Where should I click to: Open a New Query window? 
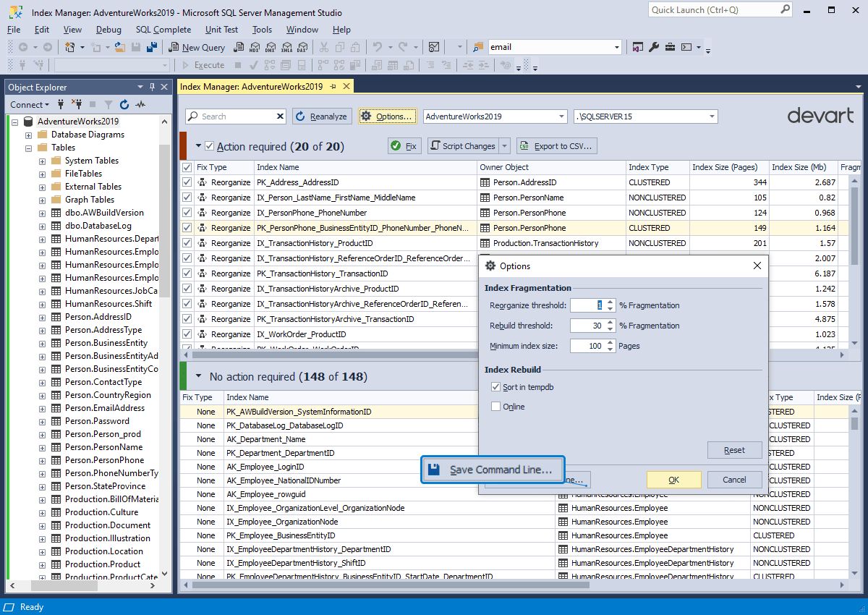coord(197,46)
